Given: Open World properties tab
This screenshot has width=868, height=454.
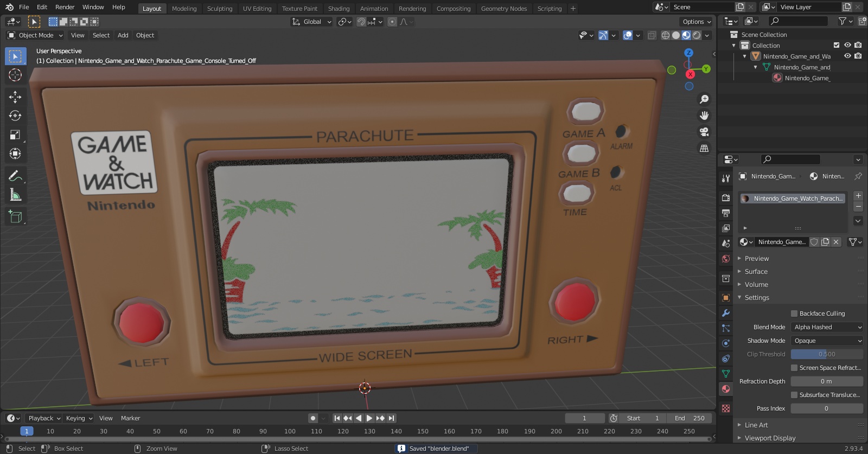Looking at the screenshot, I should point(726,259).
